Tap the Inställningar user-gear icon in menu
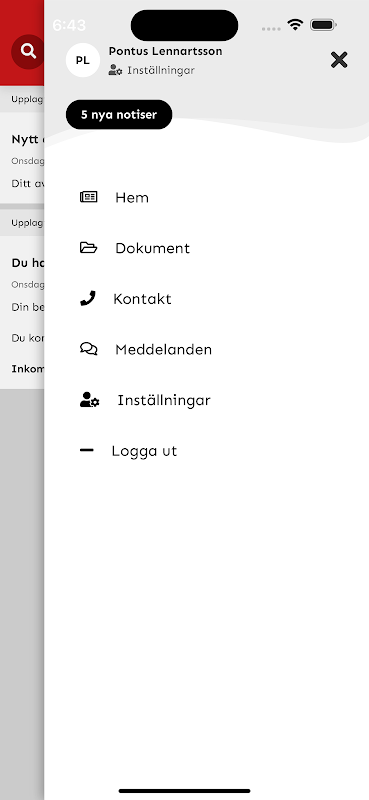 click(90, 399)
